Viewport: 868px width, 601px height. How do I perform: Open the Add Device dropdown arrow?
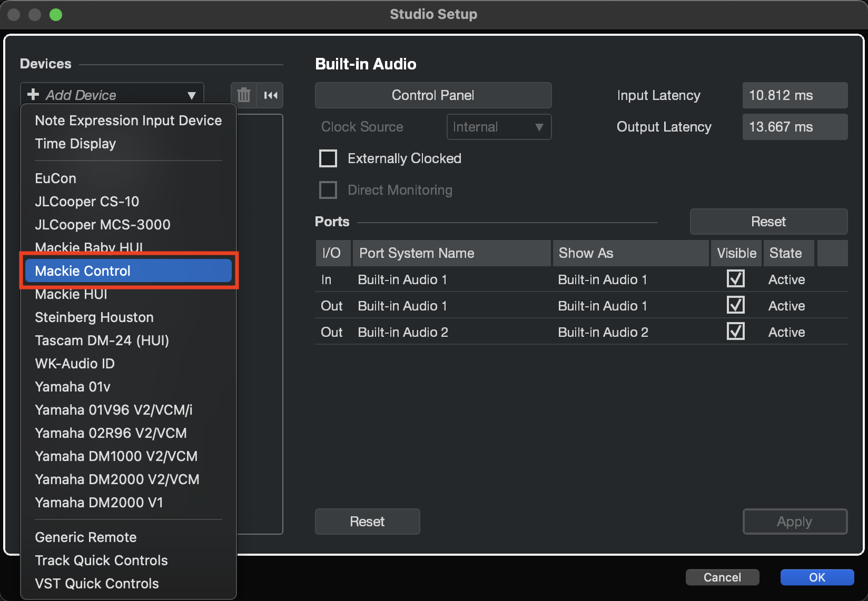coord(192,95)
